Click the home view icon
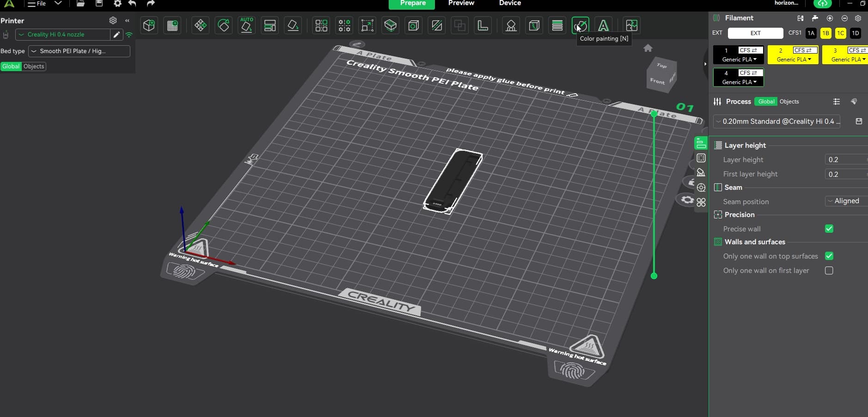The width and height of the screenshot is (868, 417). pos(648,48)
